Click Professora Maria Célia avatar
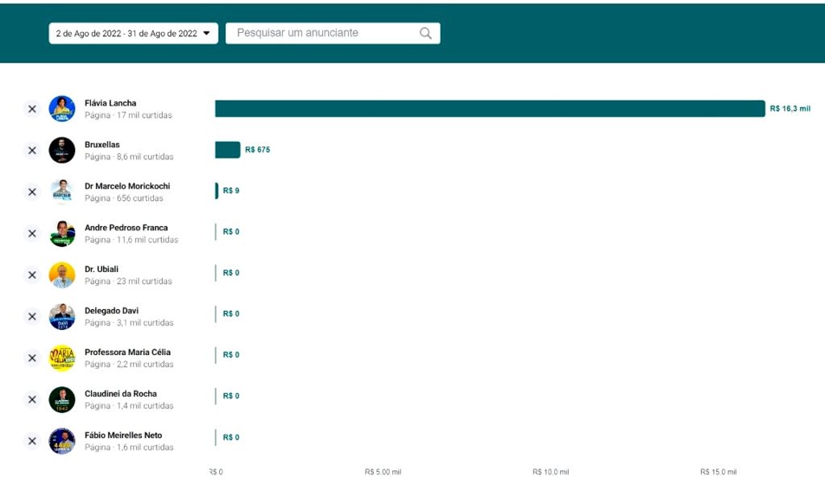This screenshot has height=504, width=825. [62, 358]
